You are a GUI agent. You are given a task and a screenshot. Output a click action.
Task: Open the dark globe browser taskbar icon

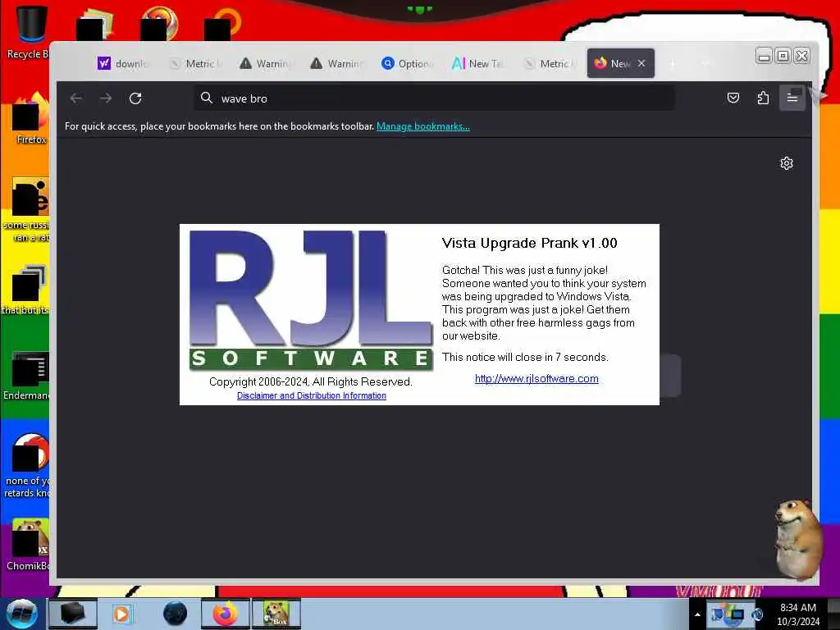coord(175,614)
